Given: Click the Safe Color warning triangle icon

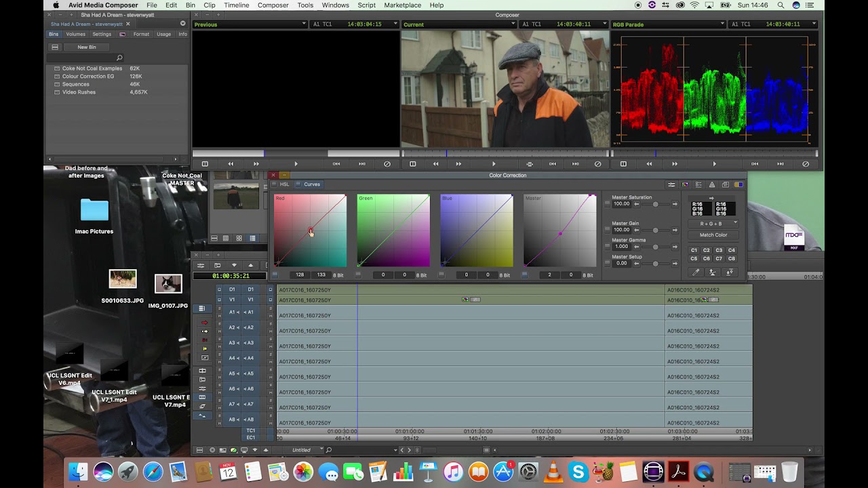Looking at the screenshot, I should coord(712,184).
